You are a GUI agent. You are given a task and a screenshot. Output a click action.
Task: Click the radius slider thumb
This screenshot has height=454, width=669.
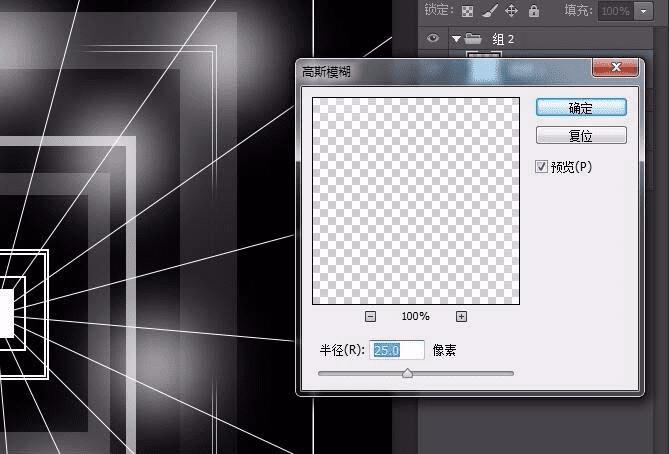pyautogui.click(x=407, y=373)
